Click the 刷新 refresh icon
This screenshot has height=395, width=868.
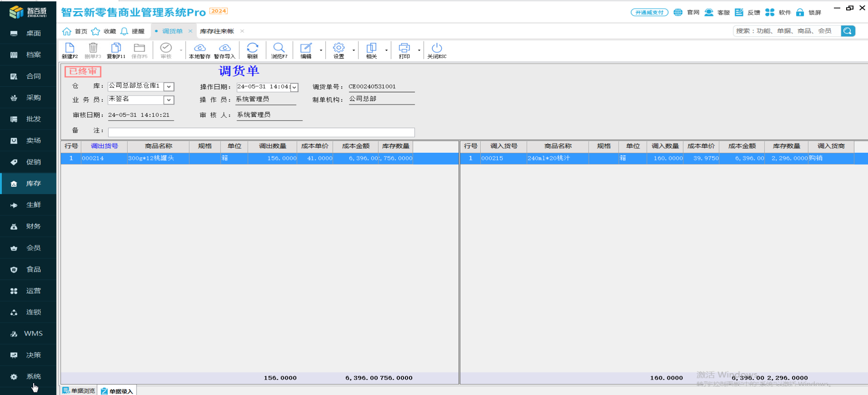pos(252,48)
